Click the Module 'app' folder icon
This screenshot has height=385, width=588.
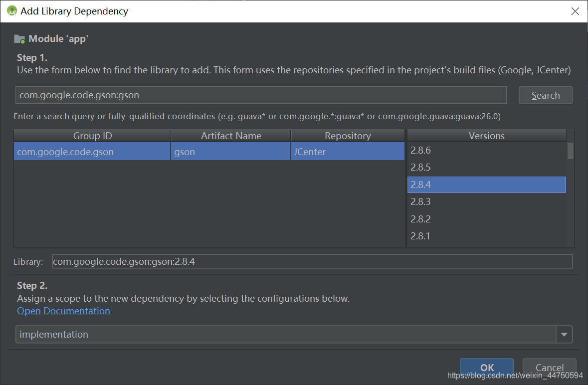click(19, 38)
